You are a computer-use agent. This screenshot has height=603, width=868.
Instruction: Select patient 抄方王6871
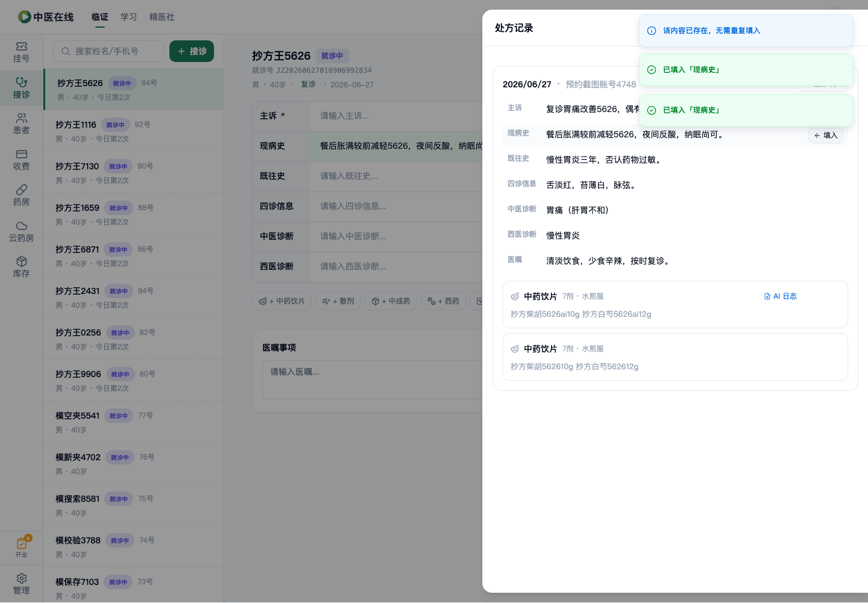coord(133,255)
